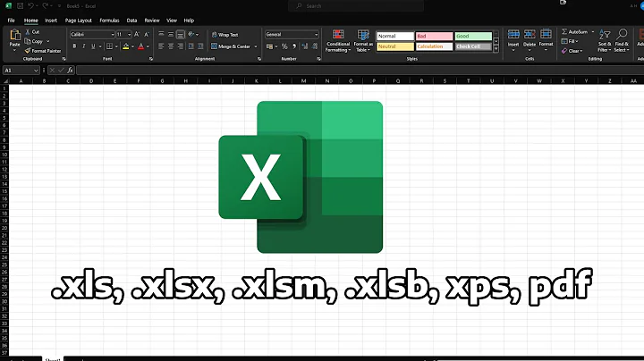Decrease font size with the smaller A icon
Screen dimensions: 644x361
(x=146, y=35)
